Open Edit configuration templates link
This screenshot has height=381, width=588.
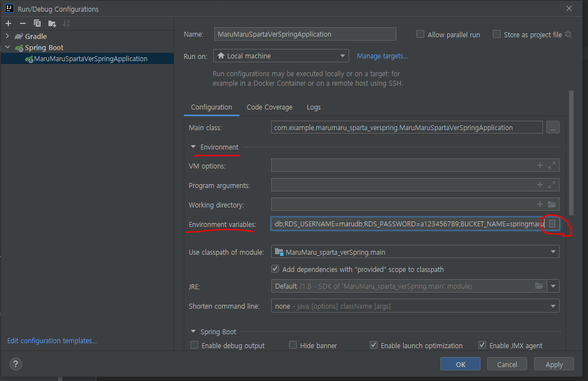point(52,340)
